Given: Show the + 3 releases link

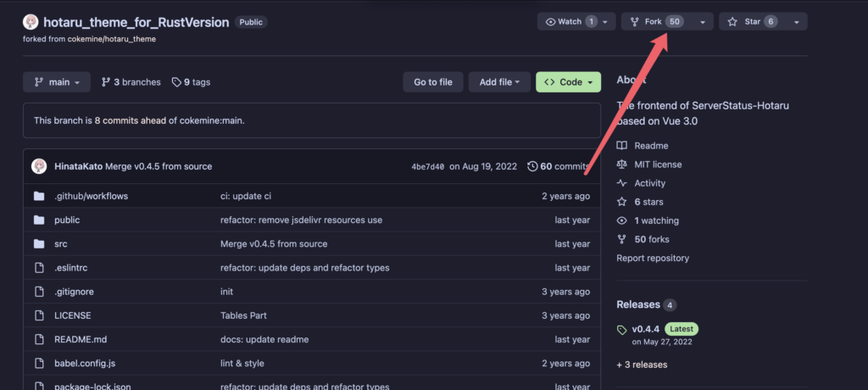Looking at the screenshot, I should tap(642, 365).
